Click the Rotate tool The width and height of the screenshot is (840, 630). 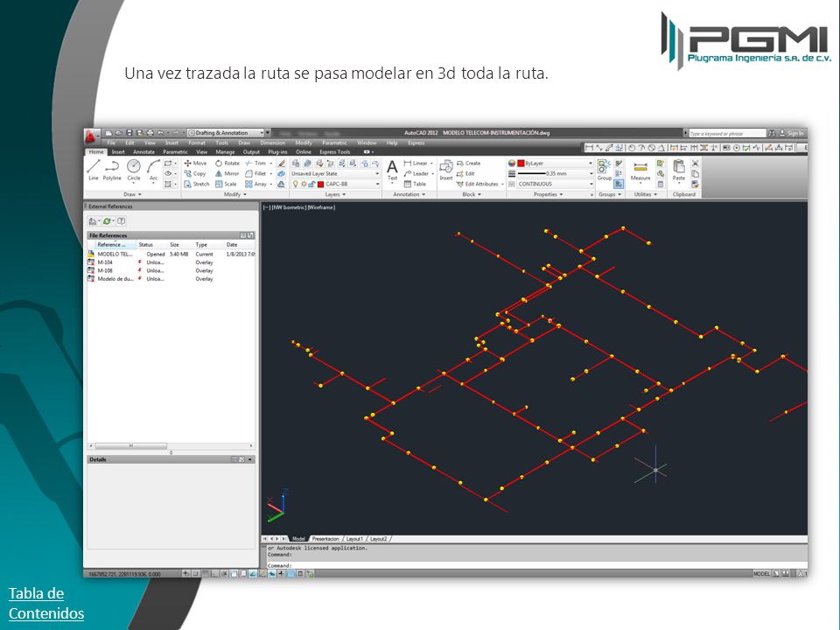[227, 163]
